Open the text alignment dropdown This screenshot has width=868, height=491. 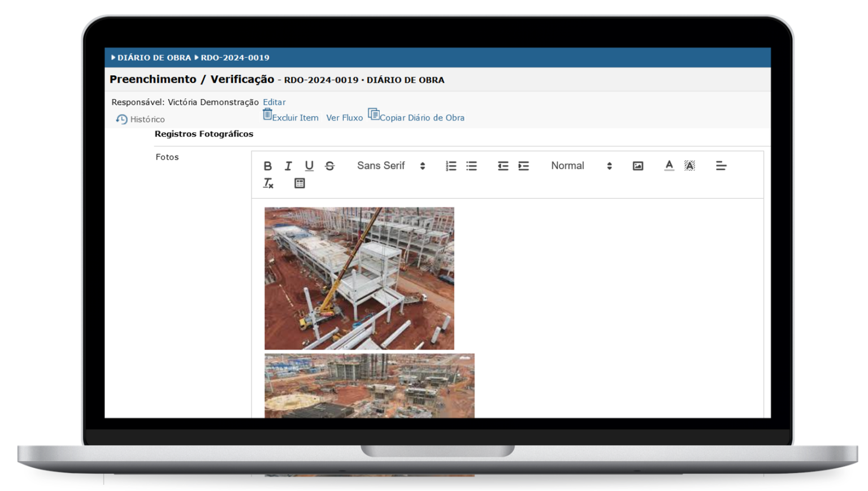[721, 166]
